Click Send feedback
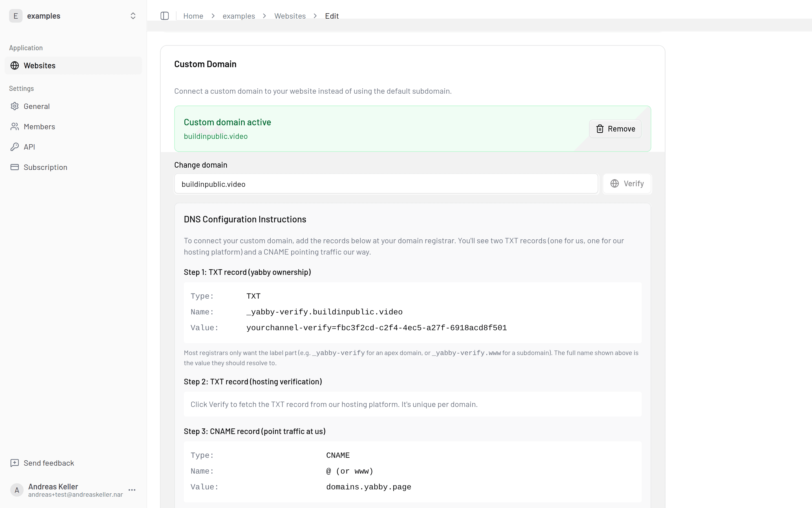This screenshot has width=812, height=508. pos(73,463)
